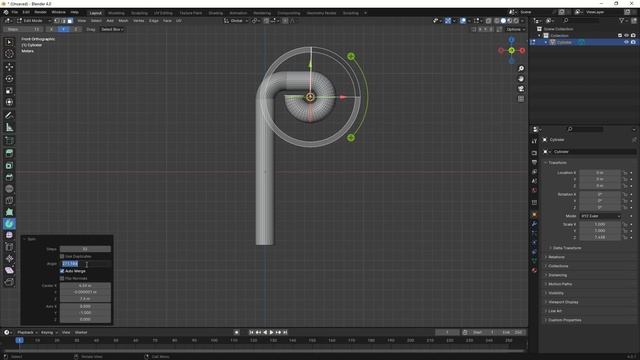Select the Extrude Region tool

point(9,153)
